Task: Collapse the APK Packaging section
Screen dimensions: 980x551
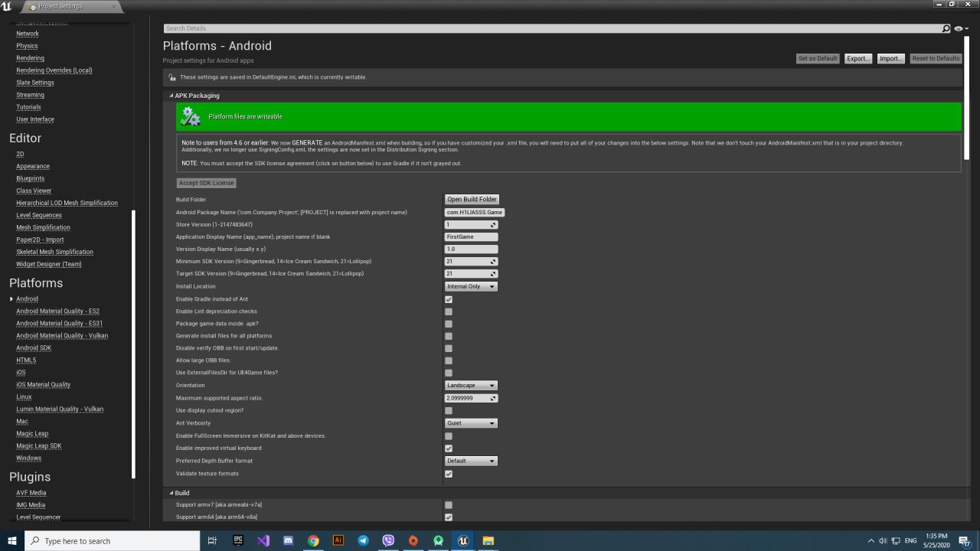Action: [x=171, y=96]
